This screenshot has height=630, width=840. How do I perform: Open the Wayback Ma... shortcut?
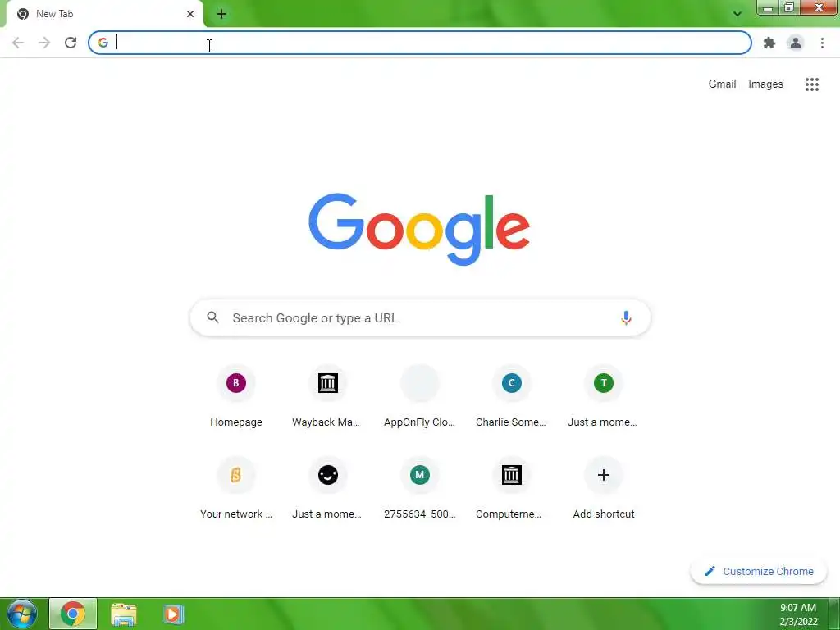[x=328, y=396]
